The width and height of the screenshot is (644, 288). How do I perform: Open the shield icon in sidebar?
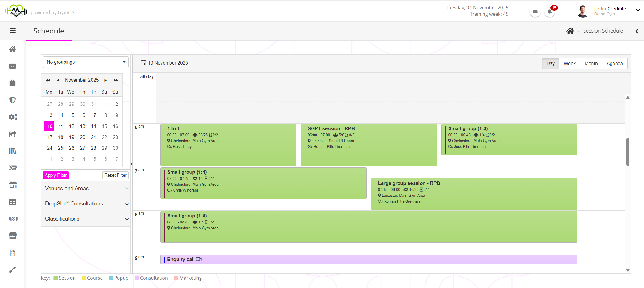12,100
